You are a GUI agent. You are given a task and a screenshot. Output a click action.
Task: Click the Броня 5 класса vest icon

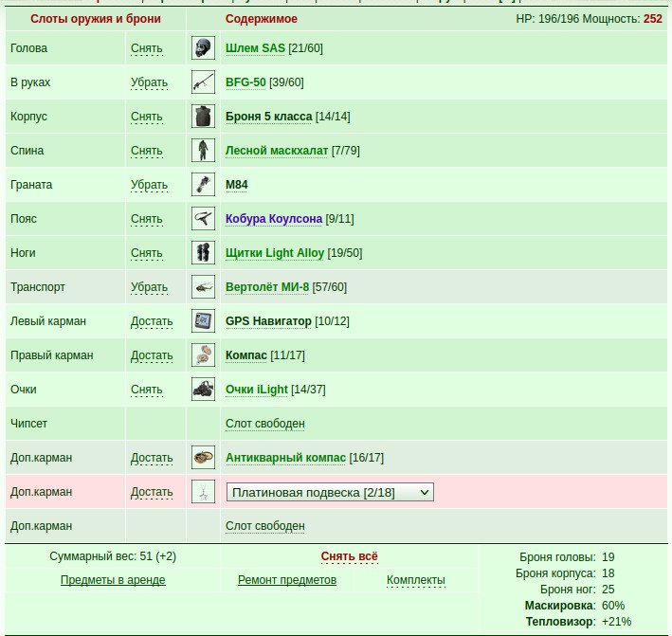coord(203,117)
